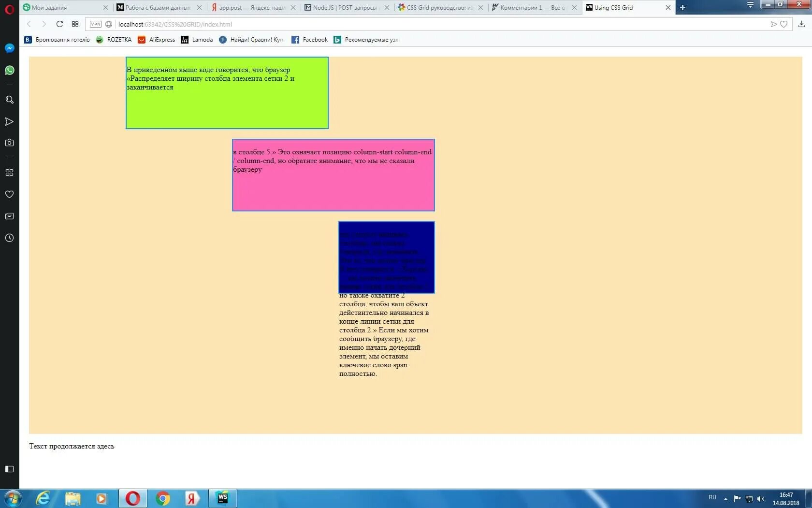Open Windows Explorer folder on taskbar
This screenshot has height=508, width=812.
tap(72, 498)
